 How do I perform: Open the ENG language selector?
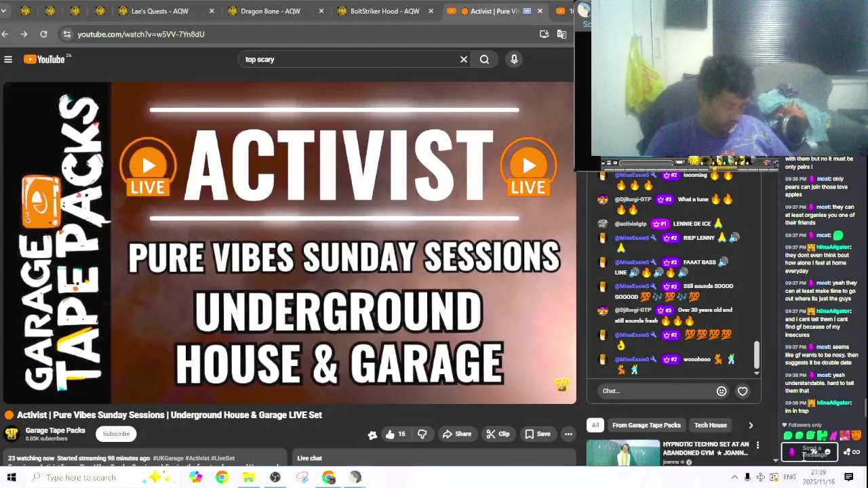(x=790, y=477)
